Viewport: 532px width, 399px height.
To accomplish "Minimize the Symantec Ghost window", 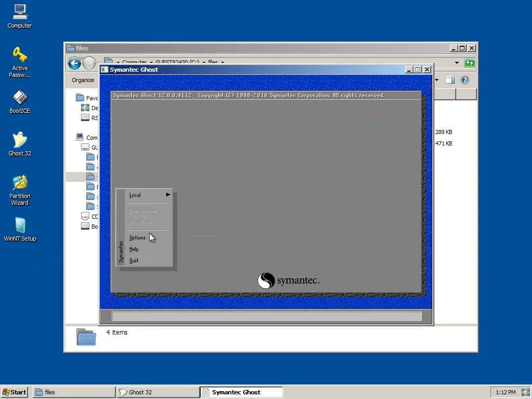I will (x=409, y=70).
